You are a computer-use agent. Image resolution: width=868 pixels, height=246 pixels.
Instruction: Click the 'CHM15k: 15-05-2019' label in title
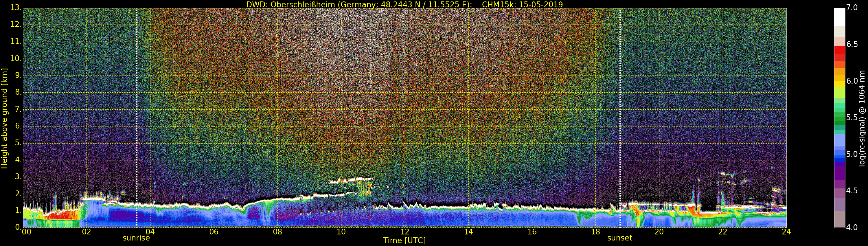pos(522,4)
